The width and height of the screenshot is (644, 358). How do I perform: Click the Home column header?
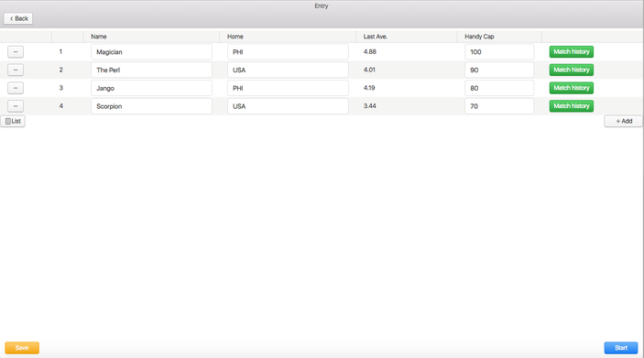(235, 37)
